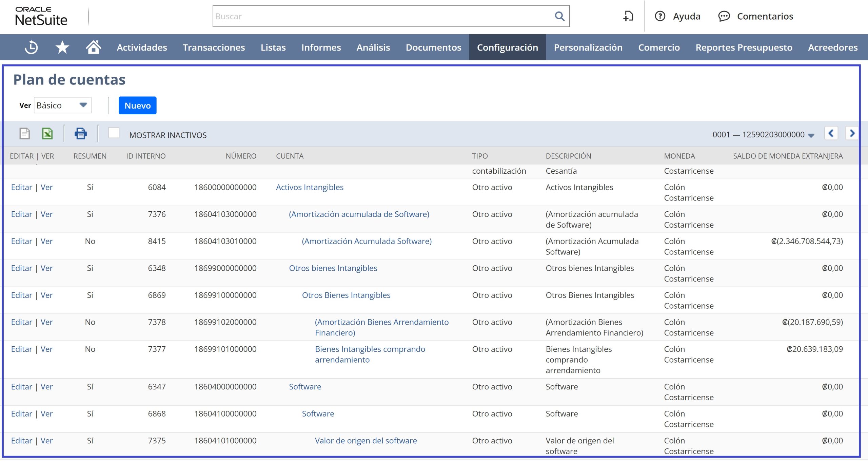Export list to Excel icon
Viewport: 868px width, 462px height.
coord(47,134)
